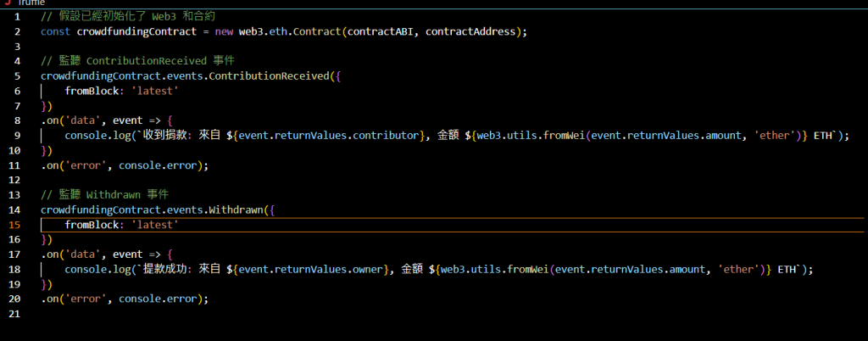The width and height of the screenshot is (868, 341).
Task: Click the comment '監聽 Withdrawn 事件' on line 13
Action: tap(114, 195)
